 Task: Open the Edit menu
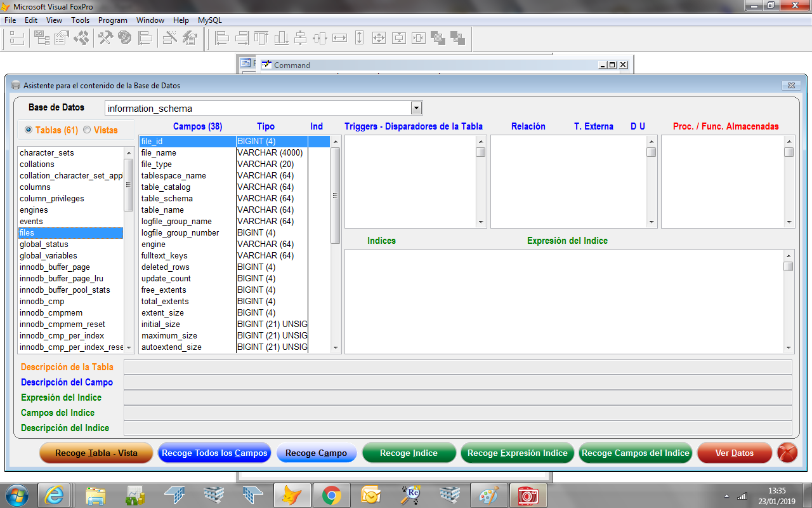click(x=31, y=20)
